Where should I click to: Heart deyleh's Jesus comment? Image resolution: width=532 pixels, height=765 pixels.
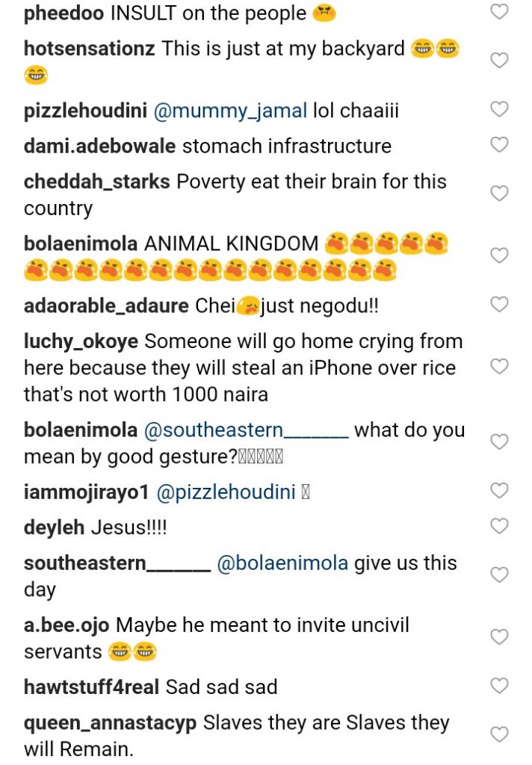498,527
